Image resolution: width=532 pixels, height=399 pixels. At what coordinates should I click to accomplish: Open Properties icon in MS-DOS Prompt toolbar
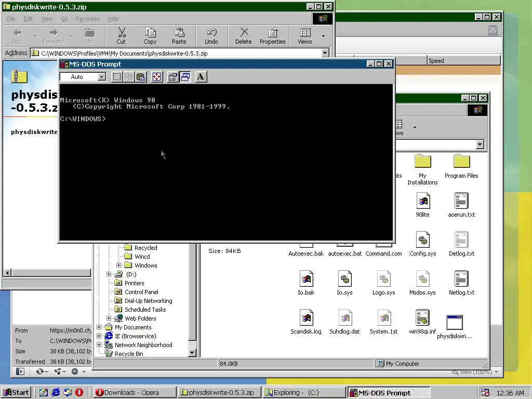(172, 77)
